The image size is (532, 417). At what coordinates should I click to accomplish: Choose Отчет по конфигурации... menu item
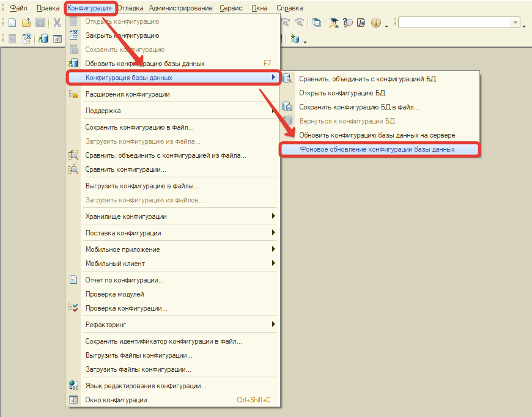pos(173,280)
